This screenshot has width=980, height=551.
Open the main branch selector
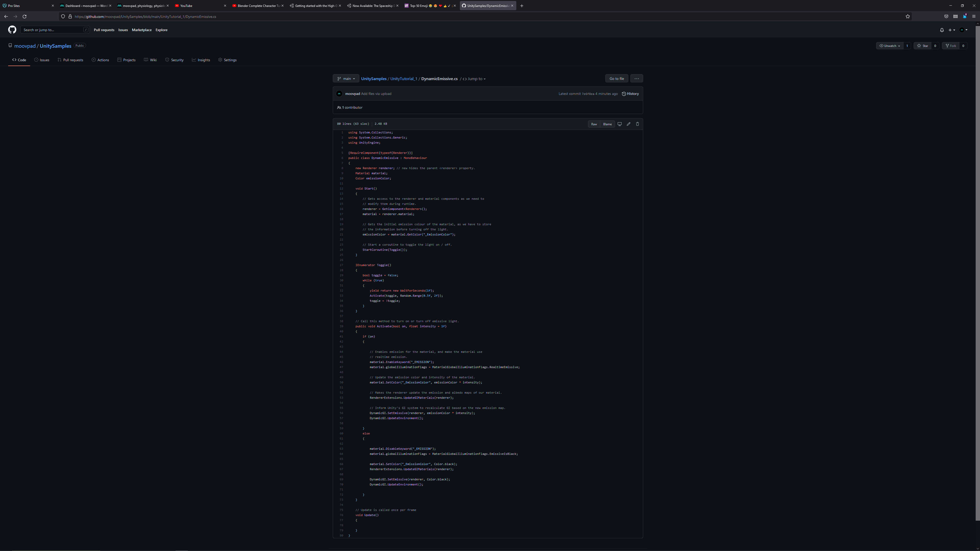pos(346,79)
